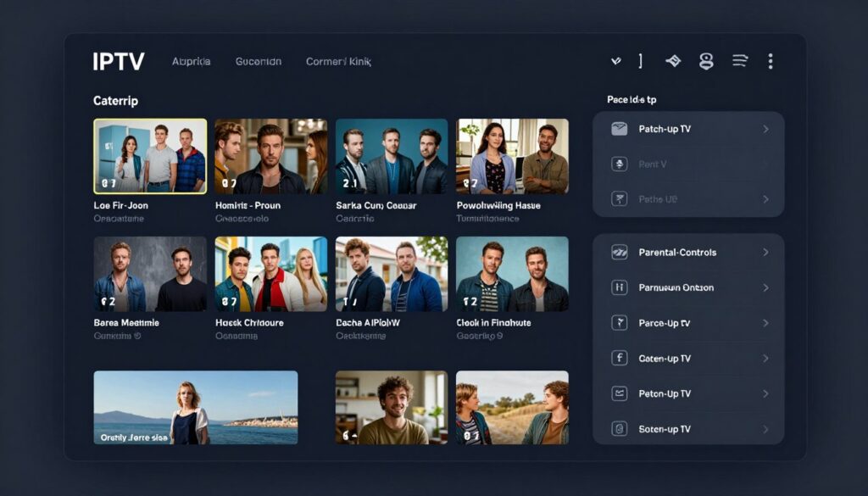Click the Patch-up TV row icon
This screenshot has width=868, height=496.
point(619,129)
